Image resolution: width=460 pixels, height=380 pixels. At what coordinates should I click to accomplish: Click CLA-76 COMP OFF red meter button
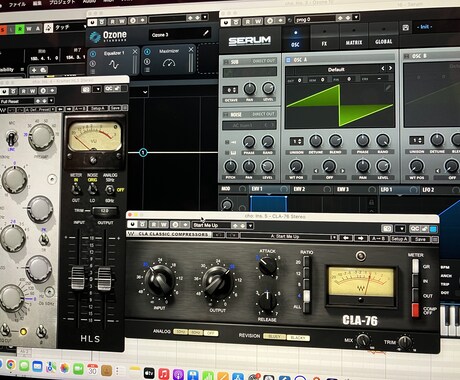[x=415, y=310]
